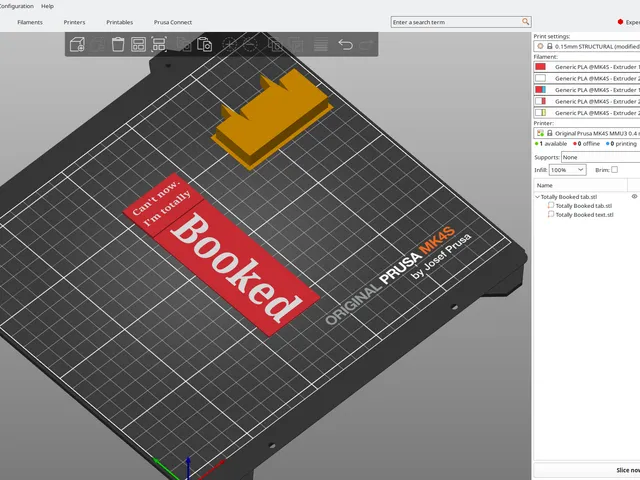Click the part icon of child Totally Booked tab.stl
Screen dimensions: 640x480
click(551, 205)
